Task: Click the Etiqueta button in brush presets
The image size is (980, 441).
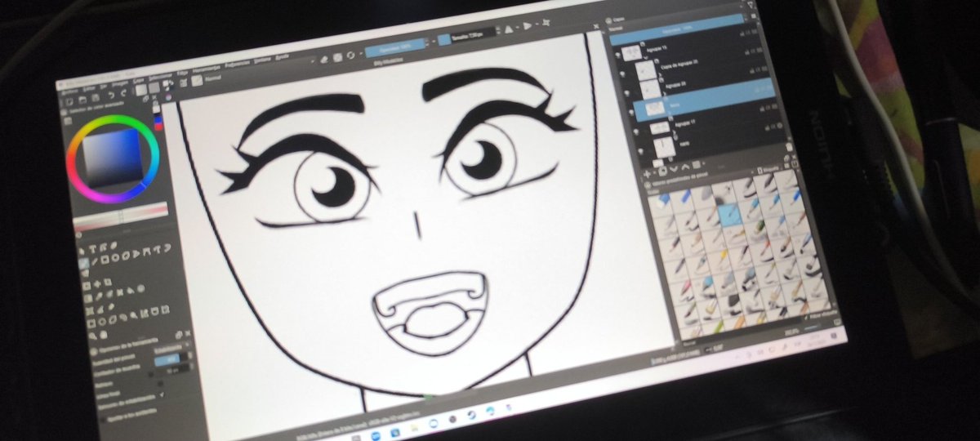Action: click(768, 170)
